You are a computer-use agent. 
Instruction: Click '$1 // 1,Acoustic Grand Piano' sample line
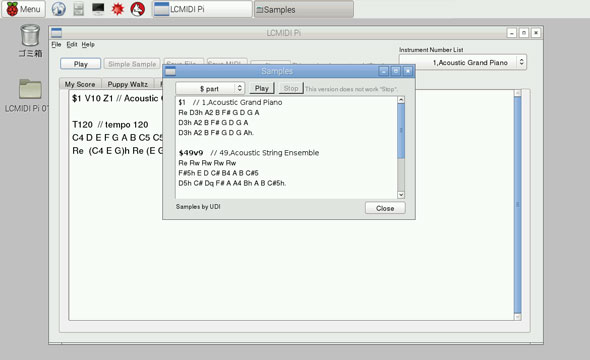[230, 102]
